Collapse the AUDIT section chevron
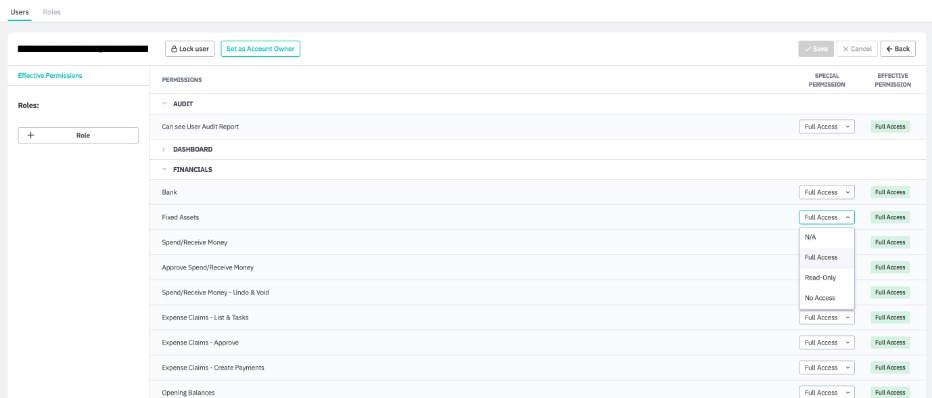The height and width of the screenshot is (398, 932). pos(164,103)
